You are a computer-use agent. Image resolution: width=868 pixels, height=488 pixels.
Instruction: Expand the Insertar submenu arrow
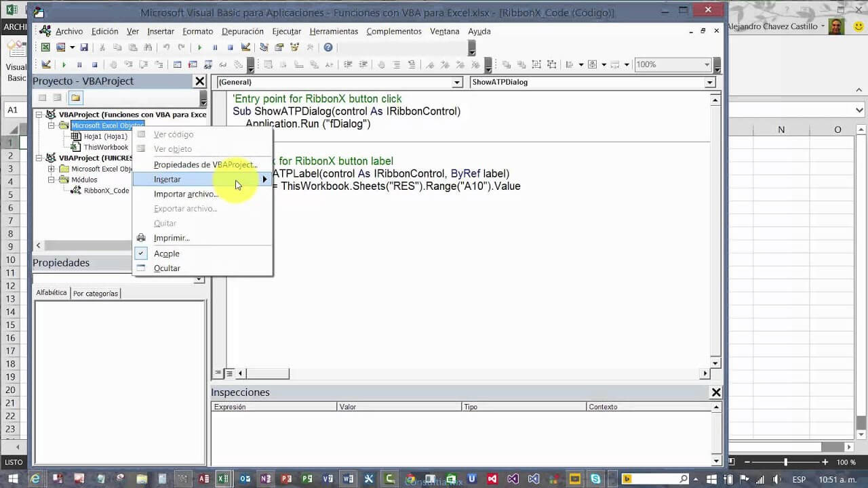(264, 179)
